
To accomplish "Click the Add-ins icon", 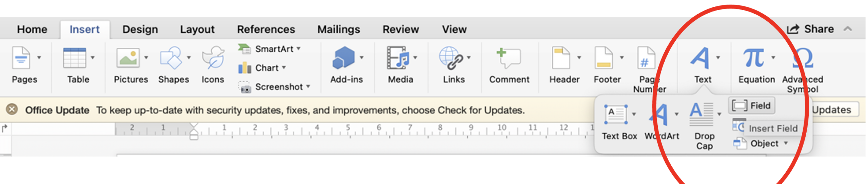I will click(343, 58).
